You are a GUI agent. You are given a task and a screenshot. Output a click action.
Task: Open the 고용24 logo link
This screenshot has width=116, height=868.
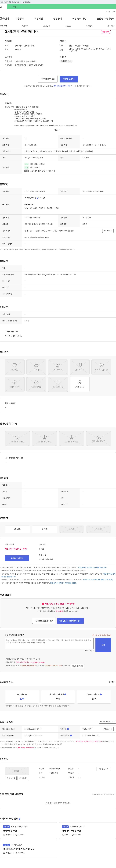point(4,18)
